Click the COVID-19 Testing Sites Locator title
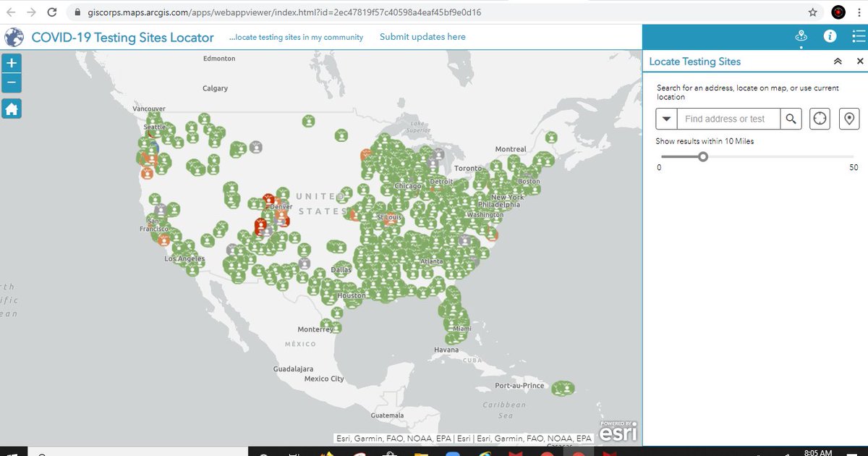 point(122,37)
